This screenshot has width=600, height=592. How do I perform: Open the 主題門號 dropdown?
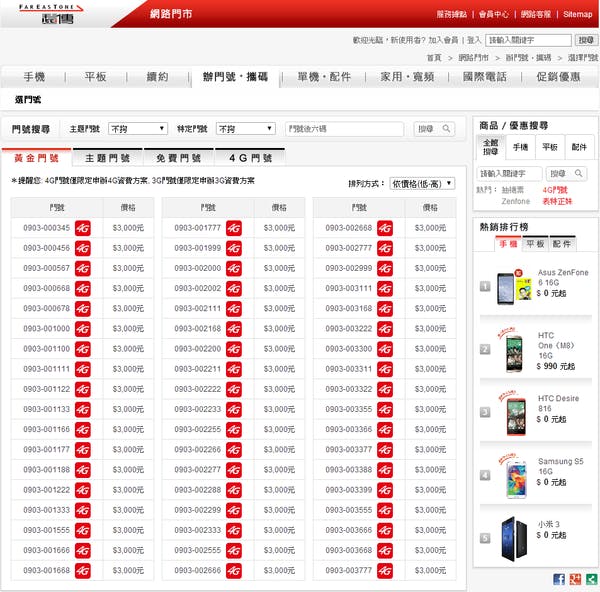point(138,129)
